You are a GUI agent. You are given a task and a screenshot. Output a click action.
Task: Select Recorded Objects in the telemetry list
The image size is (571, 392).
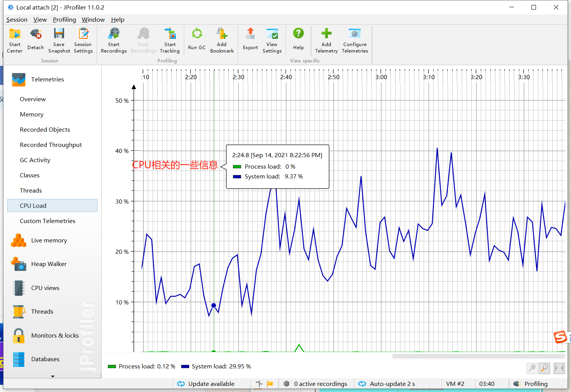45,129
